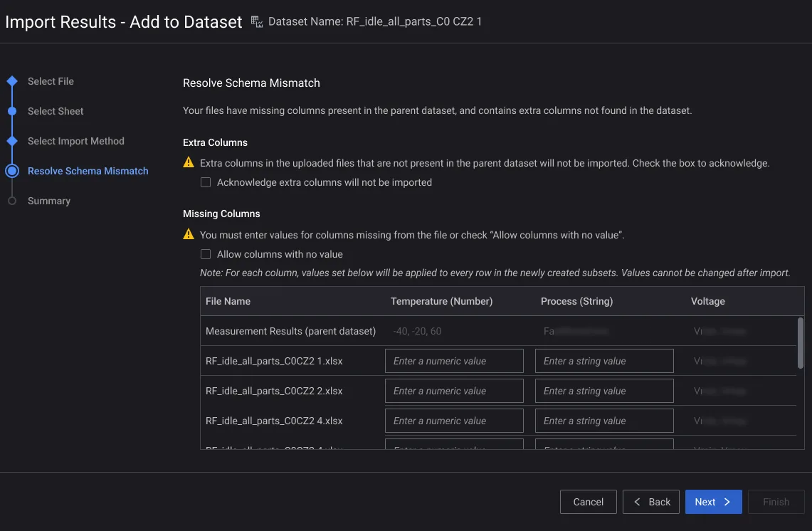Screen dimensions: 812x531
Task: Click the Dataset Name text in header
Action: pos(375,22)
